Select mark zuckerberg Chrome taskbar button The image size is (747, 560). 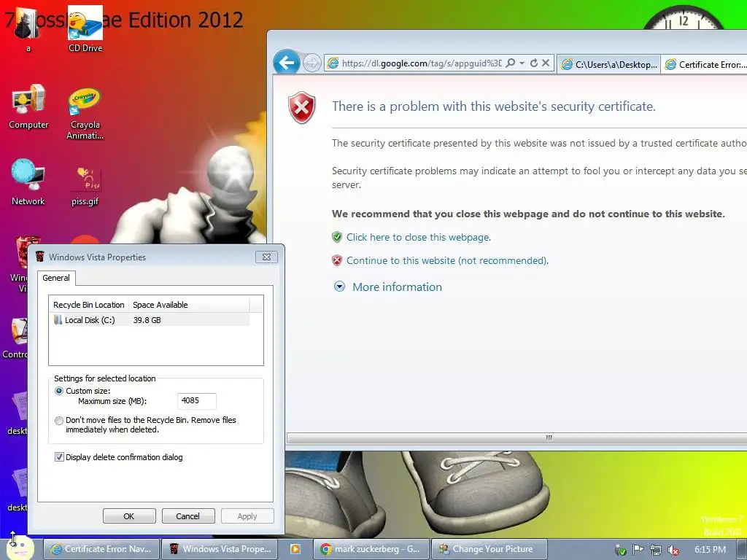(x=371, y=549)
